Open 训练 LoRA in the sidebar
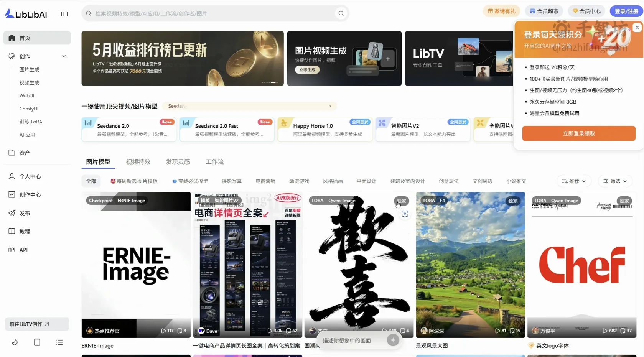 (x=31, y=122)
